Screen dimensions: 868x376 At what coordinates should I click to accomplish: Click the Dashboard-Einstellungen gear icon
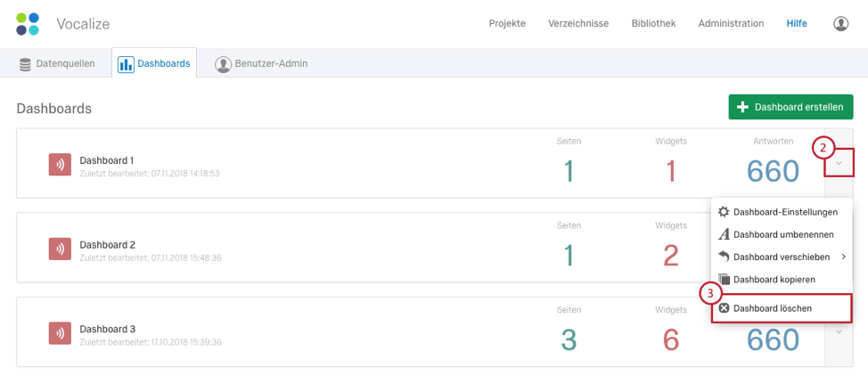[724, 212]
